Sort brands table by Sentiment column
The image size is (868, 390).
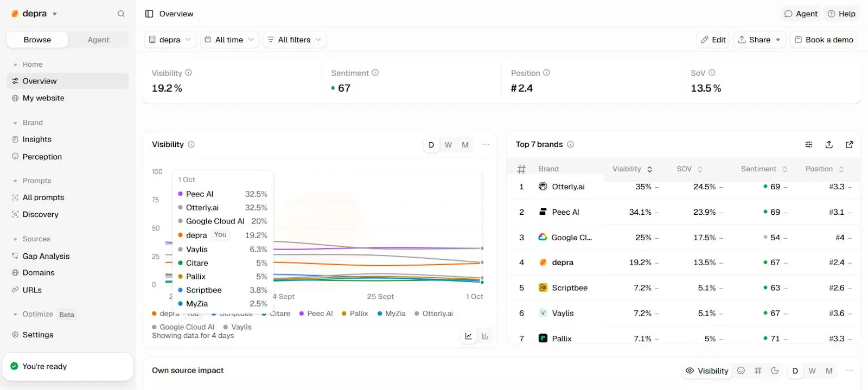[x=764, y=169]
